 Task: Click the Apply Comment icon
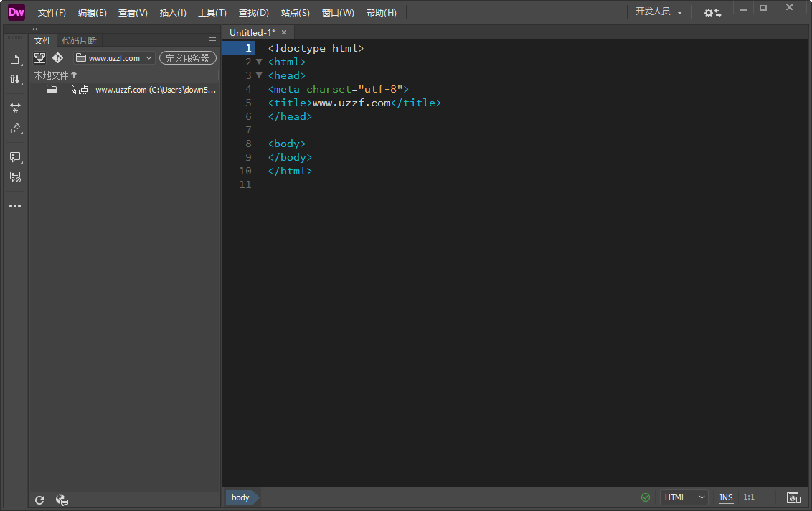pyautogui.click(x=15, y=156)
